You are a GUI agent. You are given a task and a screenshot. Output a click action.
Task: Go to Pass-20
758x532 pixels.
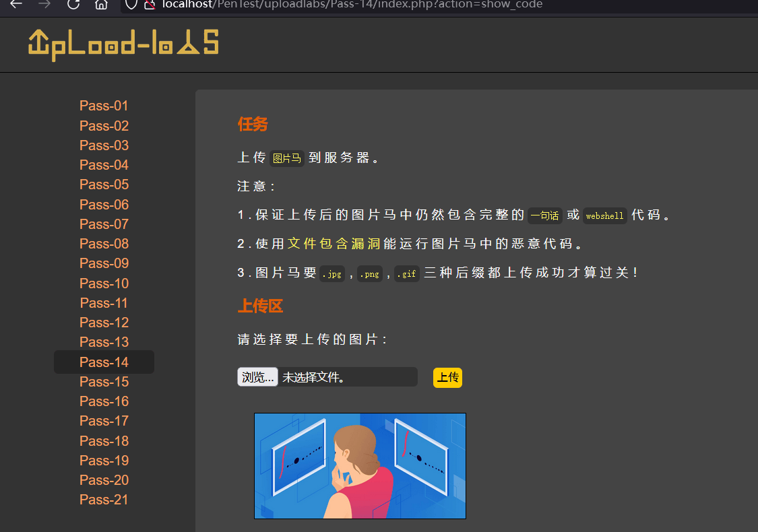click(x=104, y=480)
